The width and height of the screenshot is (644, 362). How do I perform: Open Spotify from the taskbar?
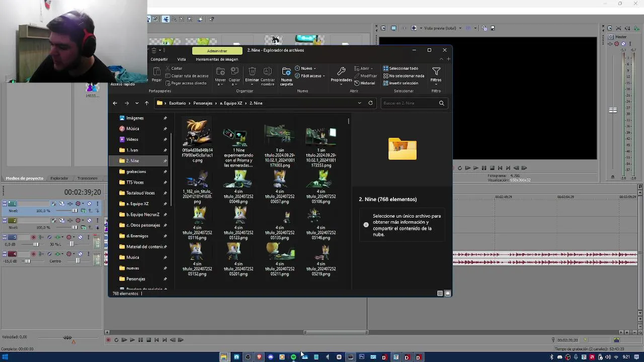click(293, 357)
